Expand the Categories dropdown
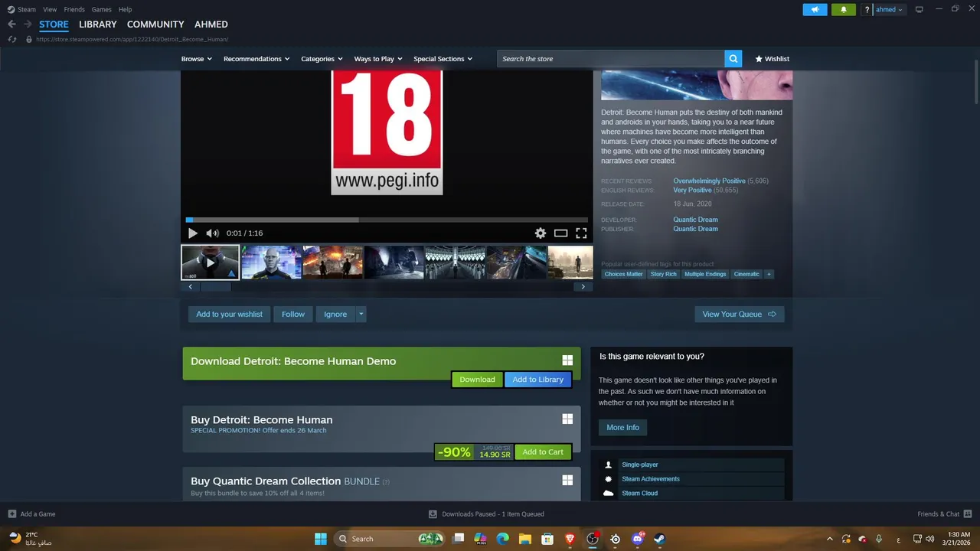 click(x=322, y=59)
